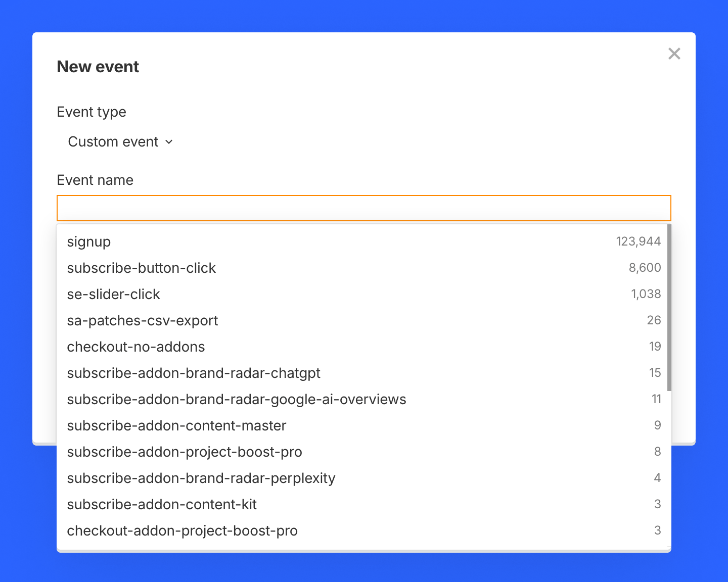Pick subscribe-addon-brand-radar-google-ai-overviews option
The width and height of the screenshot is (728, 582).
pos(237,400)
